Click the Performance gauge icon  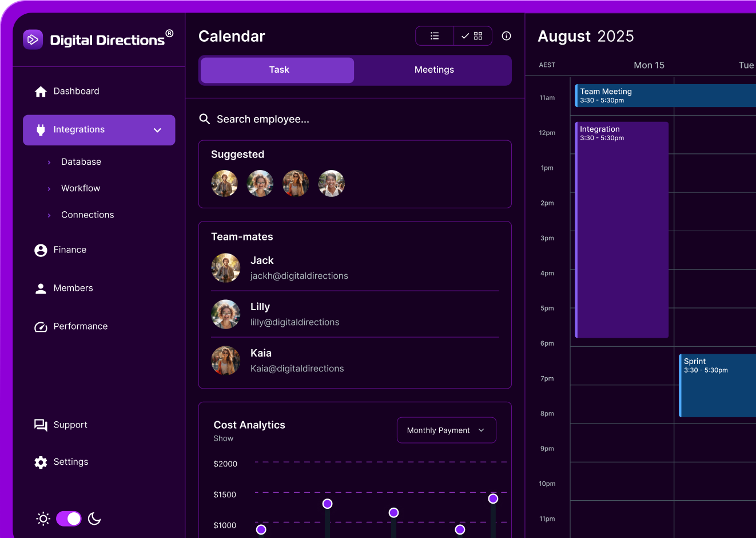pyautogui.click(x=41, y=327)
